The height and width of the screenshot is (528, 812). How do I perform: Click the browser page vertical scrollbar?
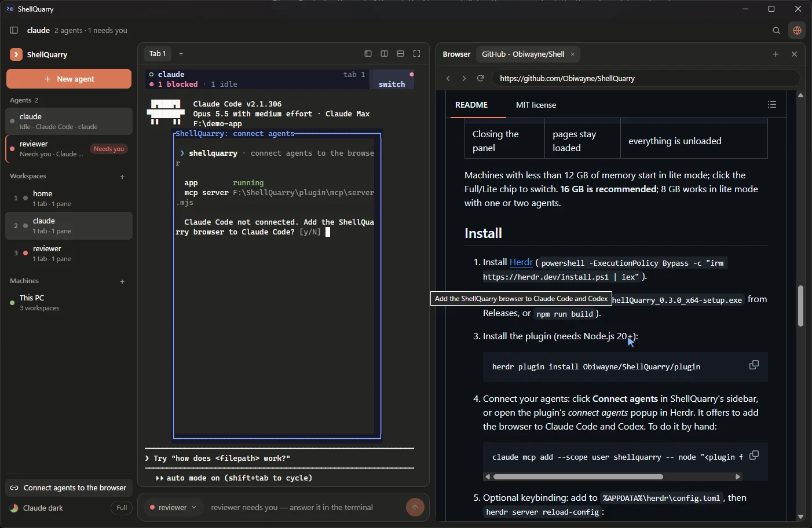(x=800, y=306)
